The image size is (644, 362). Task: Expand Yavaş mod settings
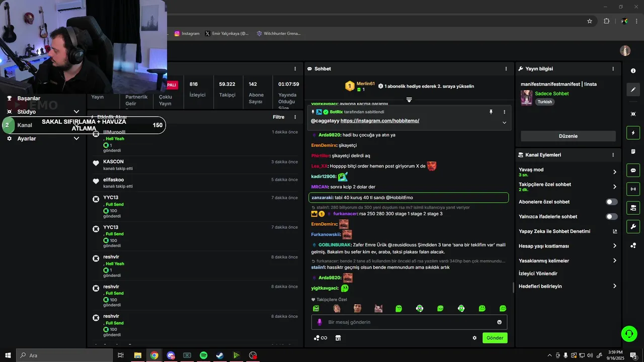pos(614,172)
